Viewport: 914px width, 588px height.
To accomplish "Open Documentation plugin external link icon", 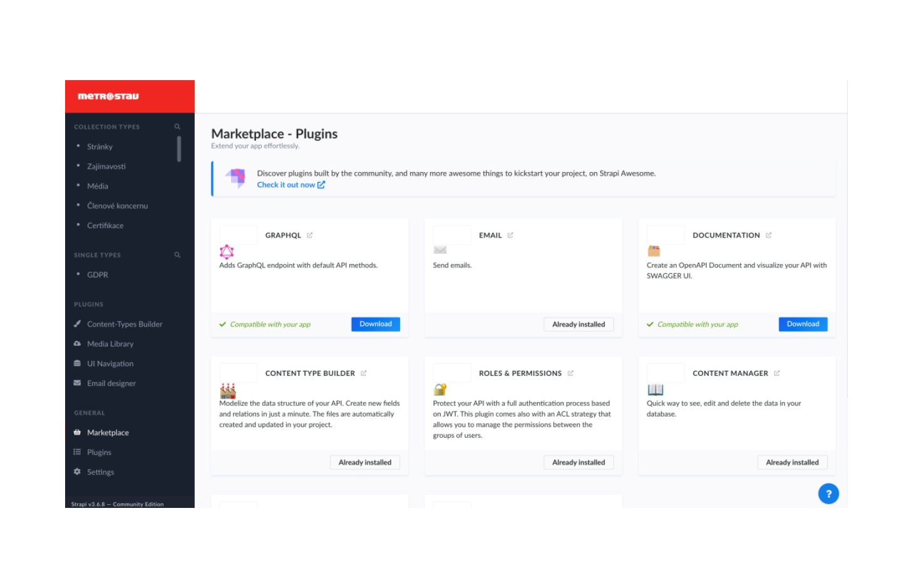I will pyautogui.click(x=769, y=236).
